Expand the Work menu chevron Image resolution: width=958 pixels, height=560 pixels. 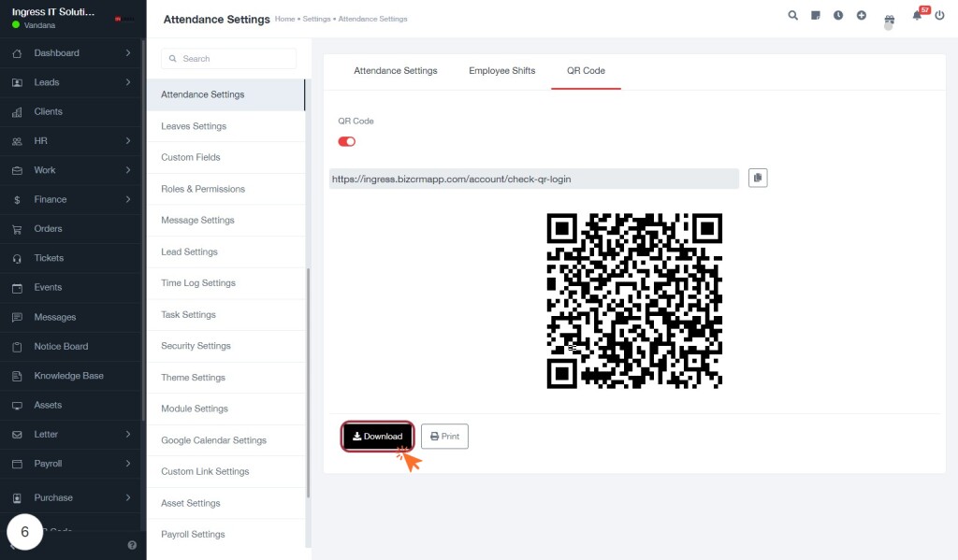tap(127, 170)
